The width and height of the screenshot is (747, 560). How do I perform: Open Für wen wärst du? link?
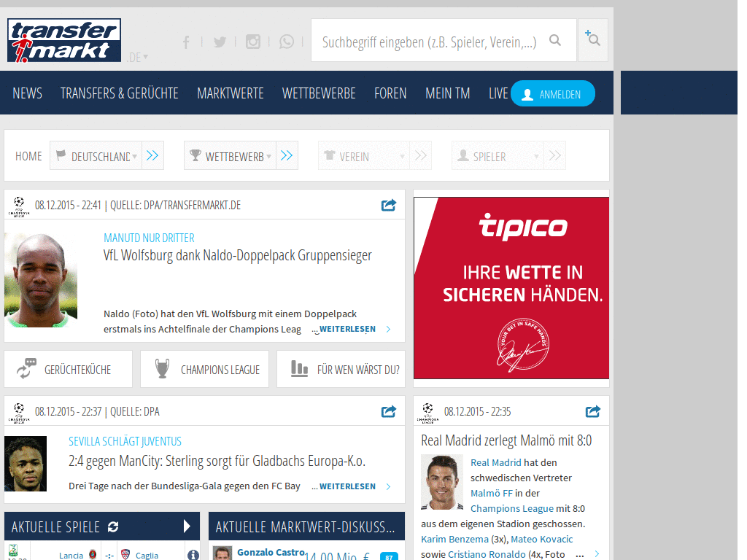[341, 369]
